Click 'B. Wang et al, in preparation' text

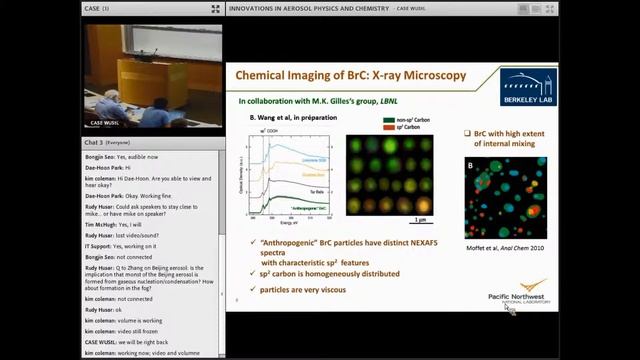(293, 118)
